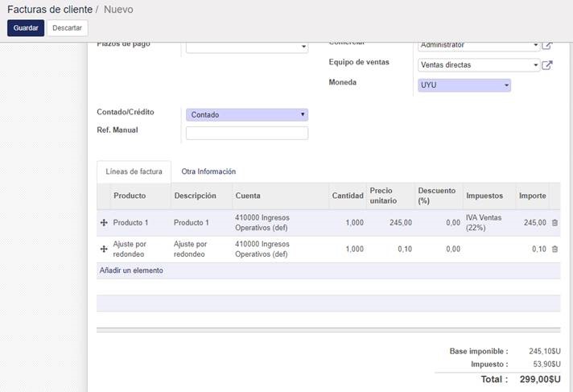Screen dimensions: 573x392
Task: Click the Guardar button
Action: [26, 28]
